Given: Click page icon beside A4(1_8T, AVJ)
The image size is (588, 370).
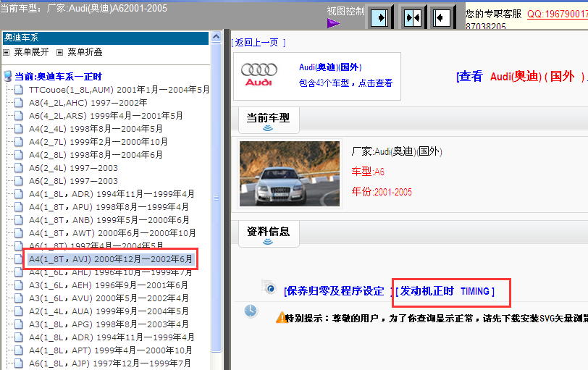Looking at the screenshot, I should [x=18, y=258].
